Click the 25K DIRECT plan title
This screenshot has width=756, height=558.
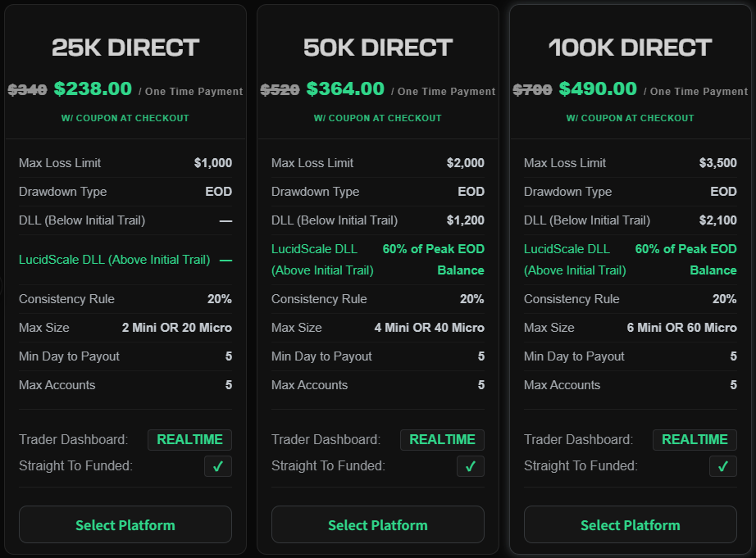[x=125, y=48]
